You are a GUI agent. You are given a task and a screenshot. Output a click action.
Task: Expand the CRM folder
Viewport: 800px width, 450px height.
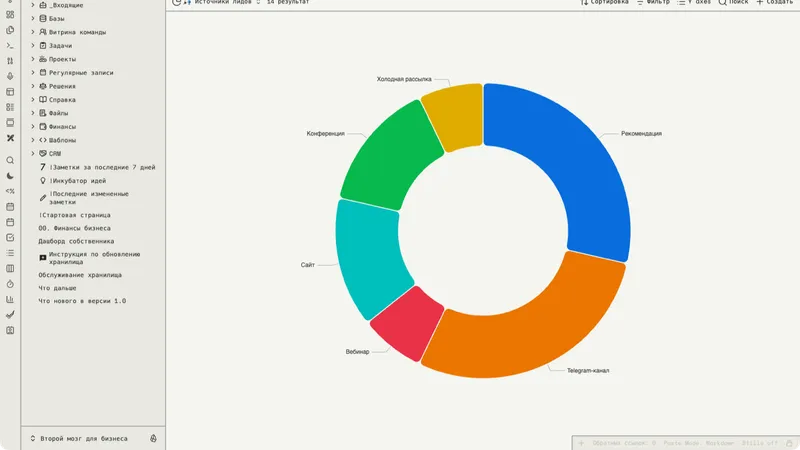pyautogui.click(x=33, y=154)
